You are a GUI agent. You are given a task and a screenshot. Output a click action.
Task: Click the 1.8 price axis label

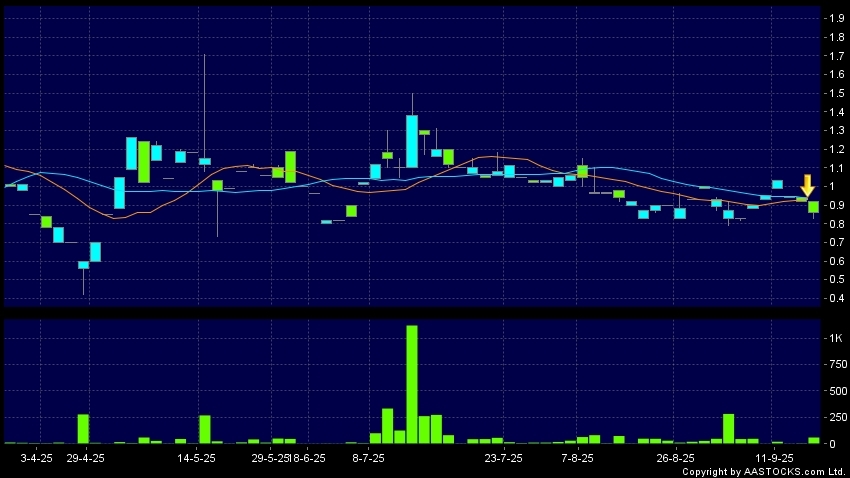point(837,37)
